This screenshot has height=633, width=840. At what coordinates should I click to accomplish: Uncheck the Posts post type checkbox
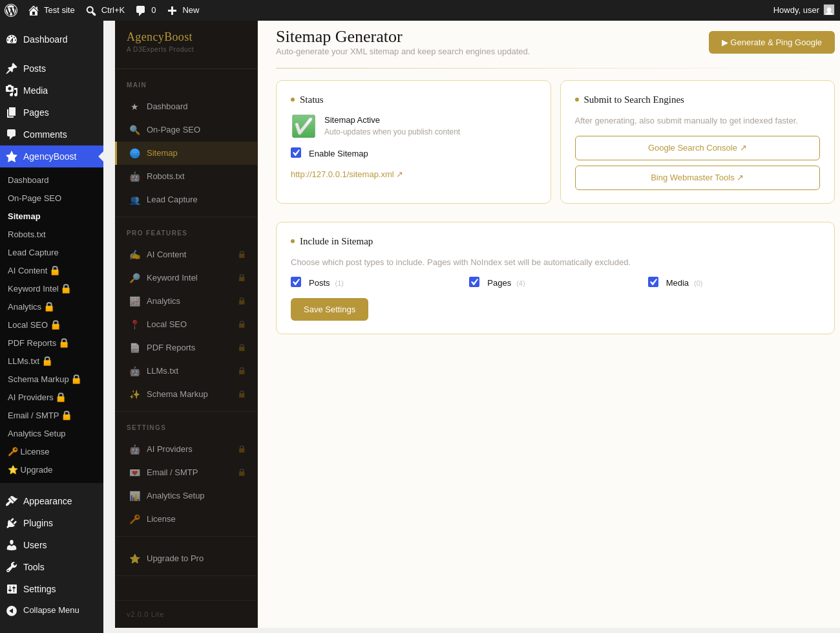[x=296, y=282]
